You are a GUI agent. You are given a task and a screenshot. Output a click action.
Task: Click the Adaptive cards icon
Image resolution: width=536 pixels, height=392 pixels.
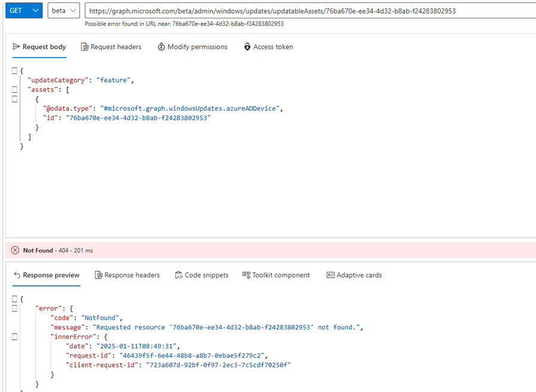pyautogui.click(x=330, y=275)
